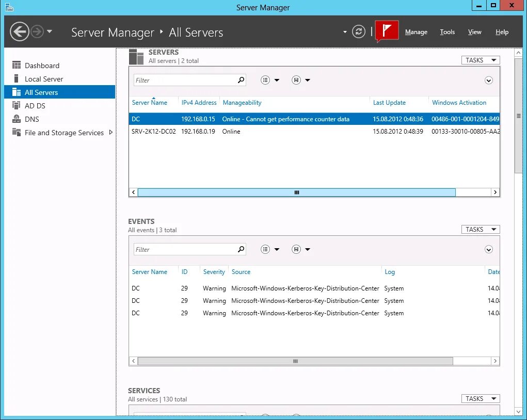The width and height of the screenshot is (527, 420).
Task: Open the red notifications flag
Action: 387,31
